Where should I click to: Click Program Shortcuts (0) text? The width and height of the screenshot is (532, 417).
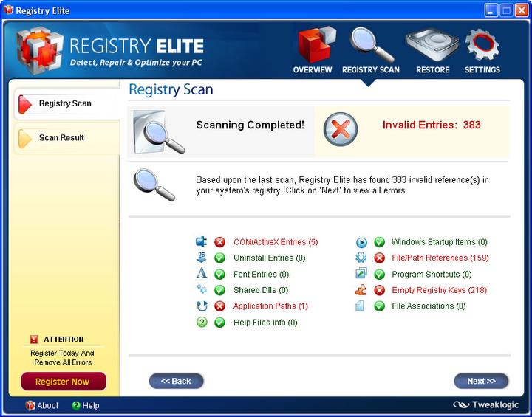click(x=432, y=275)
